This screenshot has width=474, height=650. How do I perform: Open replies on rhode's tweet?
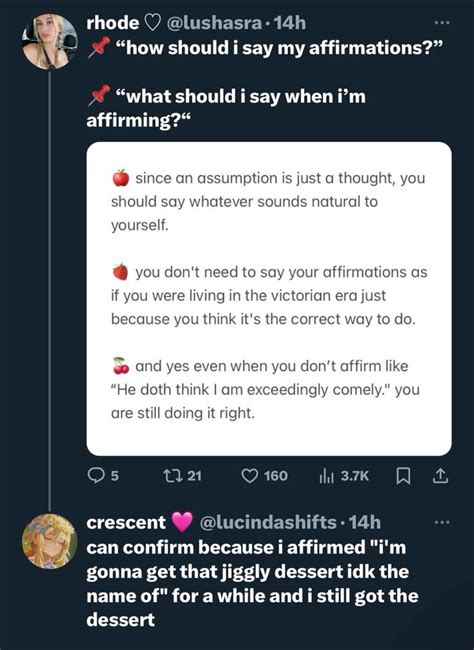tap(103, 475)
